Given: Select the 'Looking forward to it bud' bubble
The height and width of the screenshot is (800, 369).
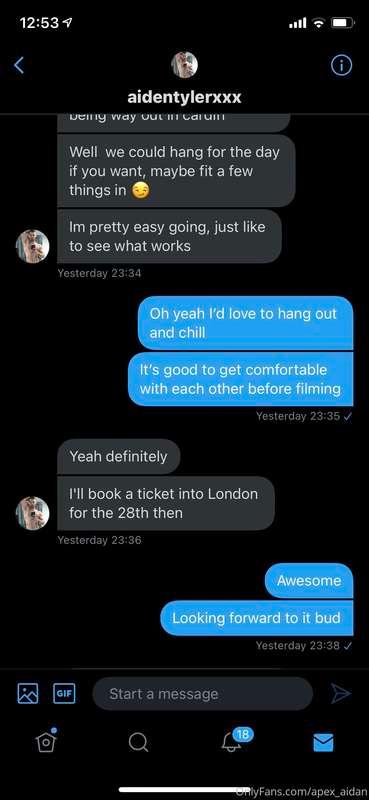Looking at the screenshot, I should coord(257,618).
